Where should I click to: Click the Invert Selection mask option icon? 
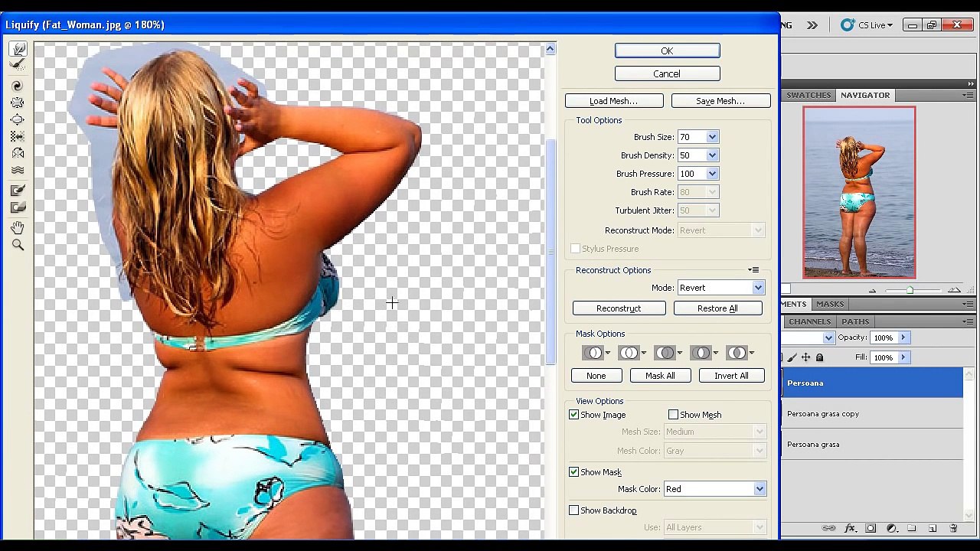pyautogui.click(x=738, y=353)
